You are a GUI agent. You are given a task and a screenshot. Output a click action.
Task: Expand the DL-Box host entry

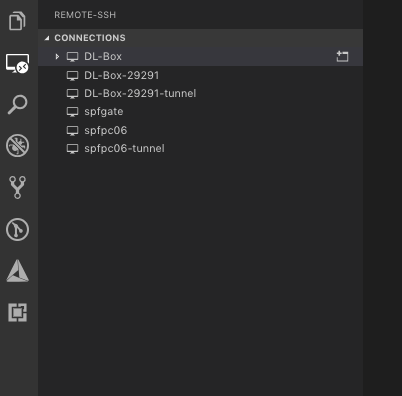[57, 57]
